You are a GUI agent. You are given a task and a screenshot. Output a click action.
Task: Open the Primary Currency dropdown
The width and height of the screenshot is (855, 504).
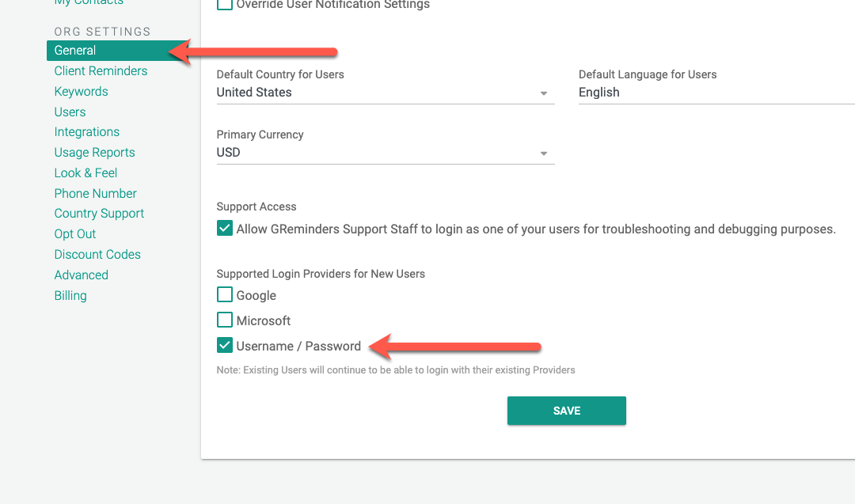pyautogui.click(x=544, y=152)
